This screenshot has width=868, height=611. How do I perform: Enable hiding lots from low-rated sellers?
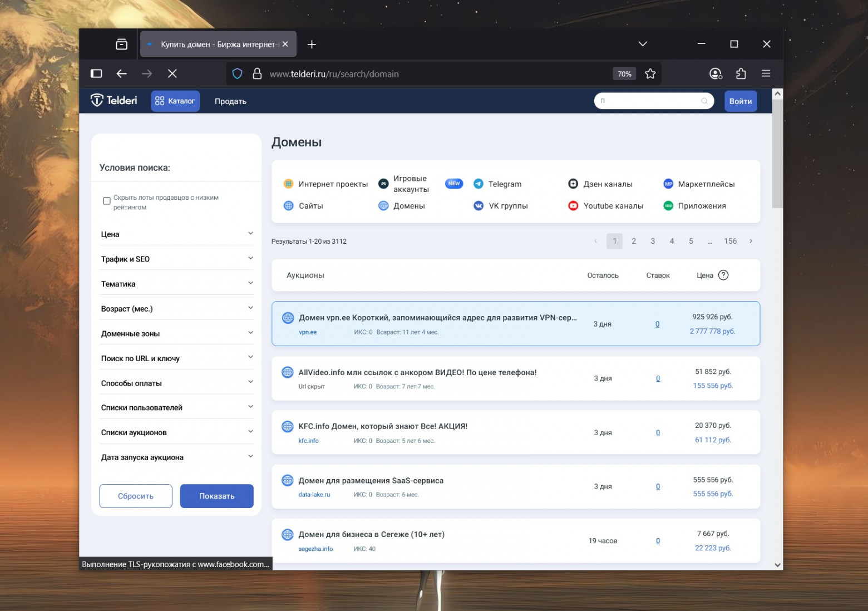coord(107,201)
